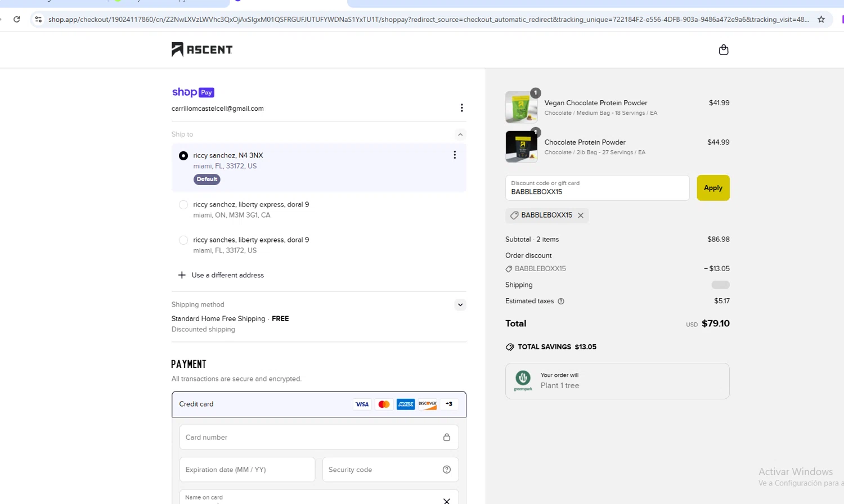Viewport: 844px width, 504px height.
Task: Click the email carrillomcastelcell@gmail.com
Action: [218, 109]
